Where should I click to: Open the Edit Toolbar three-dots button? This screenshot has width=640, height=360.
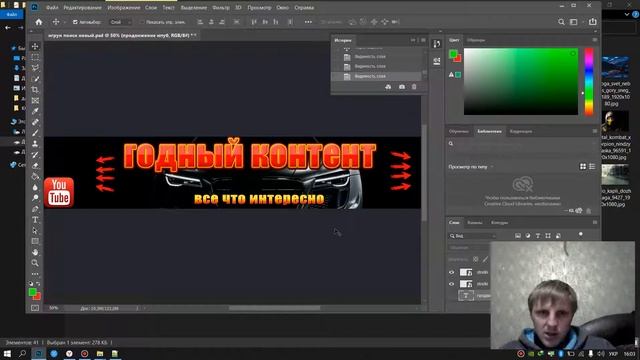coord(35,273)
